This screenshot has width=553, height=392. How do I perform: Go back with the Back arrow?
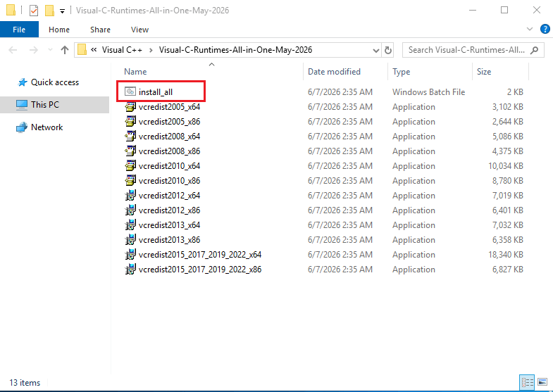pos(13,50)
